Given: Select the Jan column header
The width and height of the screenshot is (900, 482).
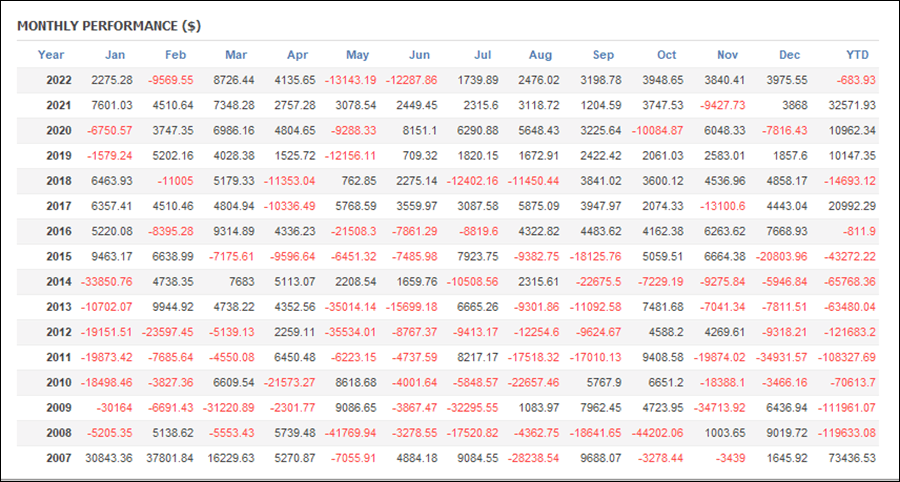Looking at the screenshot, I should coord(115,55).
